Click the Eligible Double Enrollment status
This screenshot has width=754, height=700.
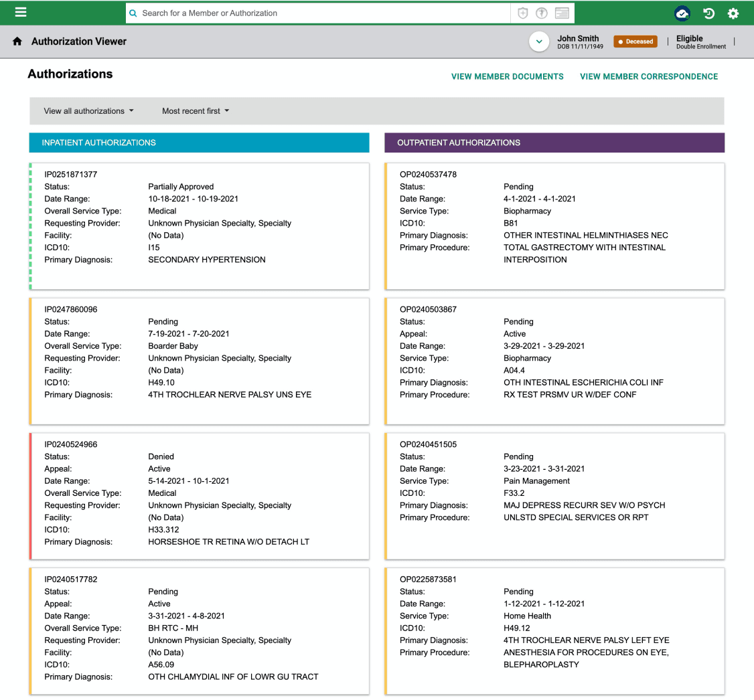[x=701, y=41]
